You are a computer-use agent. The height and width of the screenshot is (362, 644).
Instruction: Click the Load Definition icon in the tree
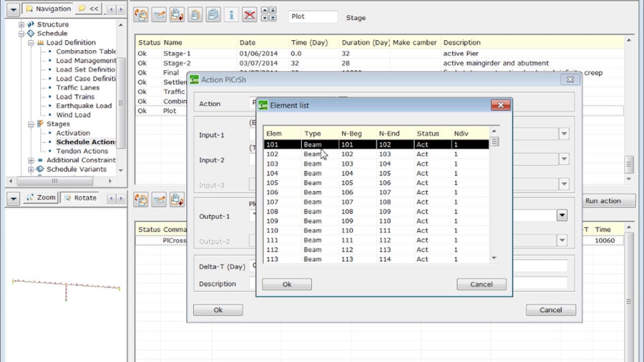click(x=40, y=42)
